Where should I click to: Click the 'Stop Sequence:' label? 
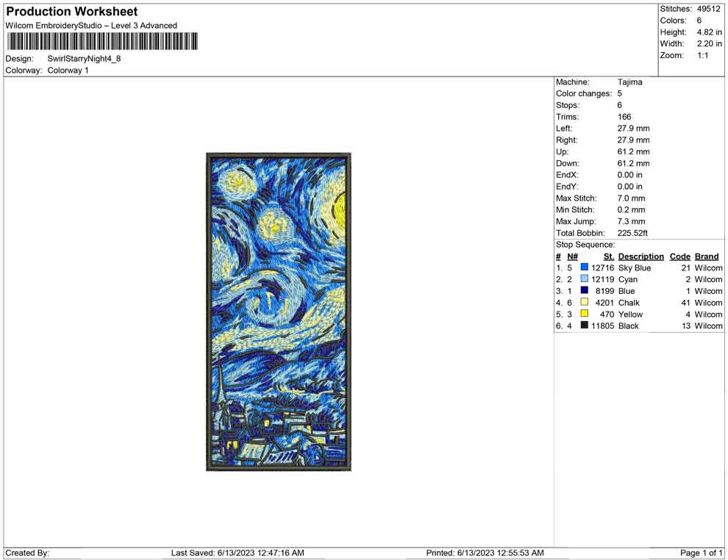point(585,245)
